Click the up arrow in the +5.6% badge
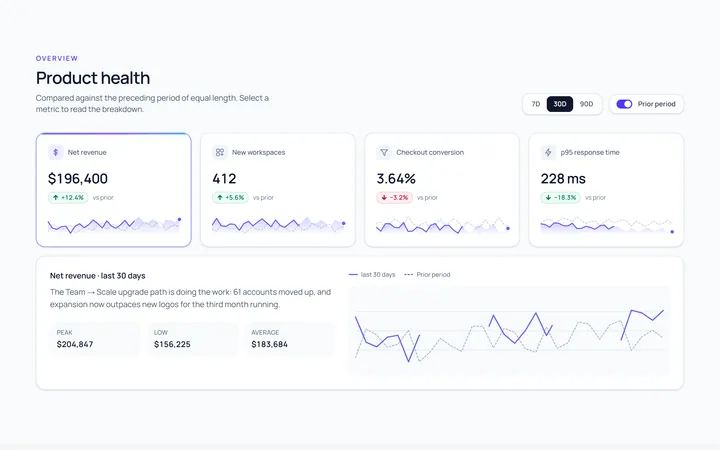This screenshot has height=450, width=720. tap(220, 198)
